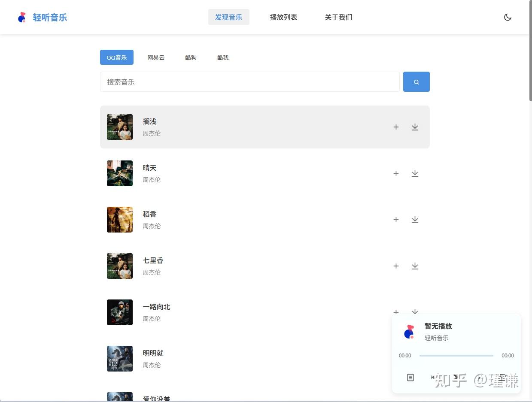Download the song 稻香
This screenshot has height=402, width=532.
tap(415, 220)
